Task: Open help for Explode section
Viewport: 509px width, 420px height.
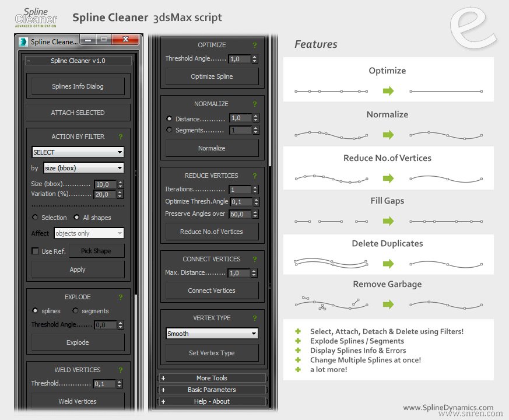Action: [121, 297]
